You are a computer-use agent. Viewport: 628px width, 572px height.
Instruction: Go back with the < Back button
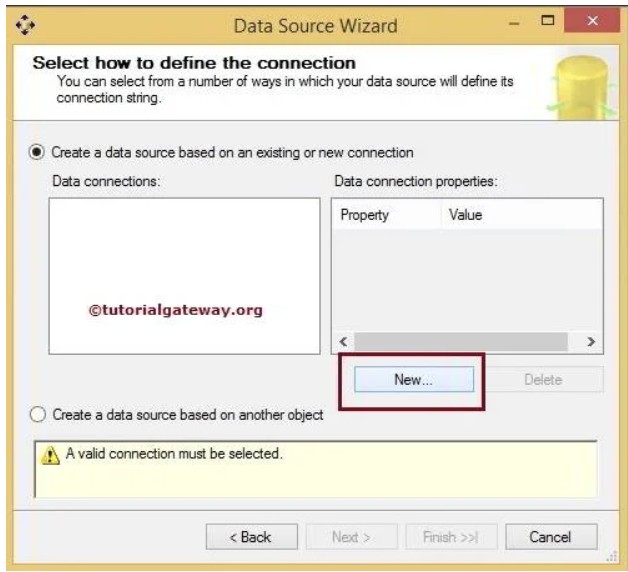click(x=252, y=537)
